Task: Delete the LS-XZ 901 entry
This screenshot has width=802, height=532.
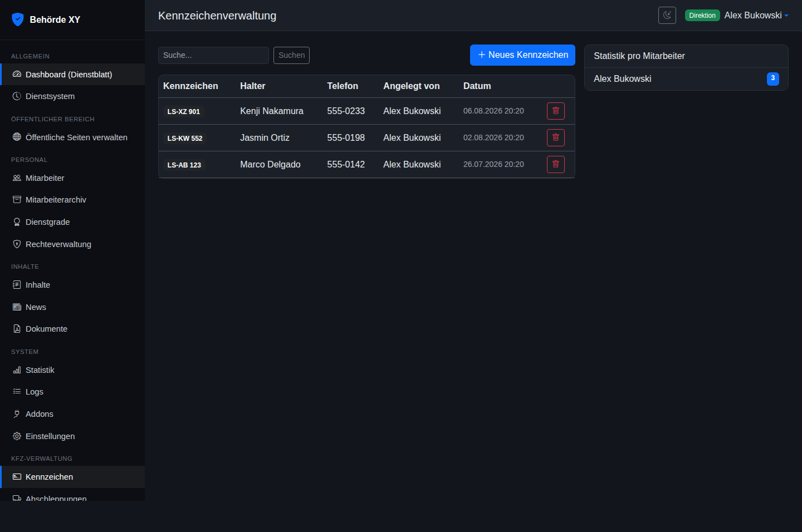Action: point(555,111)
